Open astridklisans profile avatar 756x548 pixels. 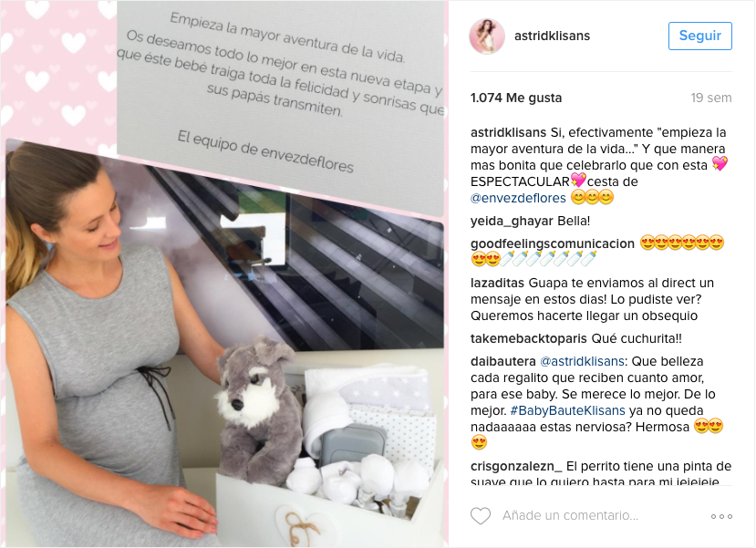click(x=487, y=36)
